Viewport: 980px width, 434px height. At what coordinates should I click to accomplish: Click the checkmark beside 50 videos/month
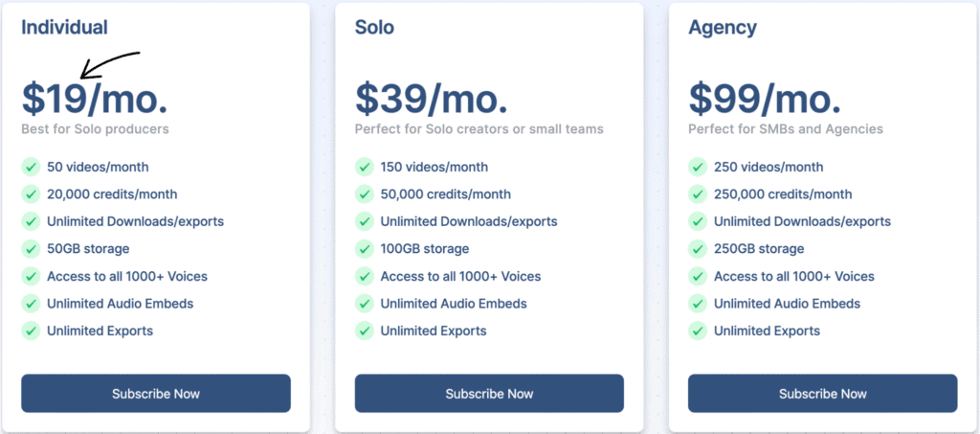[x=31, y=167]
